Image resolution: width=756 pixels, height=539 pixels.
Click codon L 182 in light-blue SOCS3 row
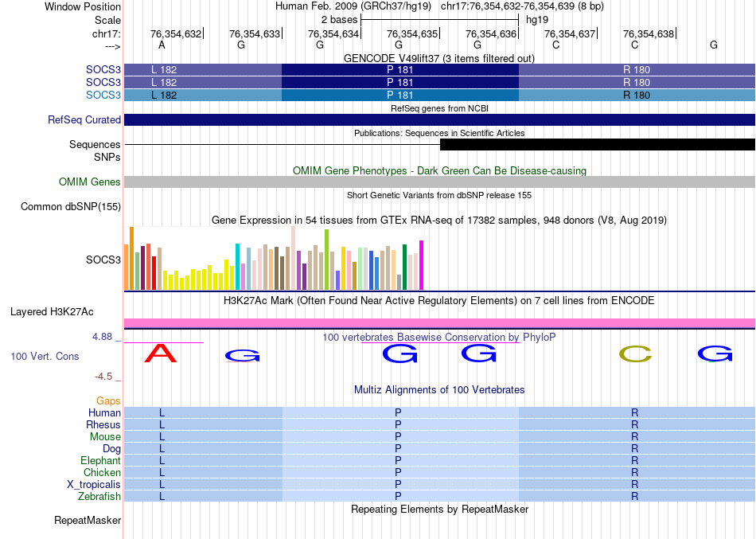pyautogui.click(x=164, y=95)
